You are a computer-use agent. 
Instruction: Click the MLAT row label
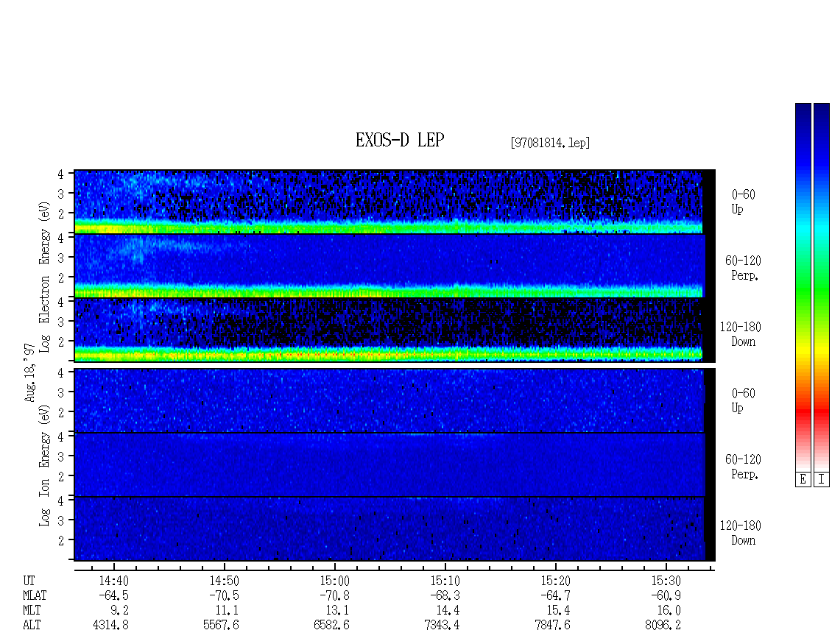tap(35, 595)
